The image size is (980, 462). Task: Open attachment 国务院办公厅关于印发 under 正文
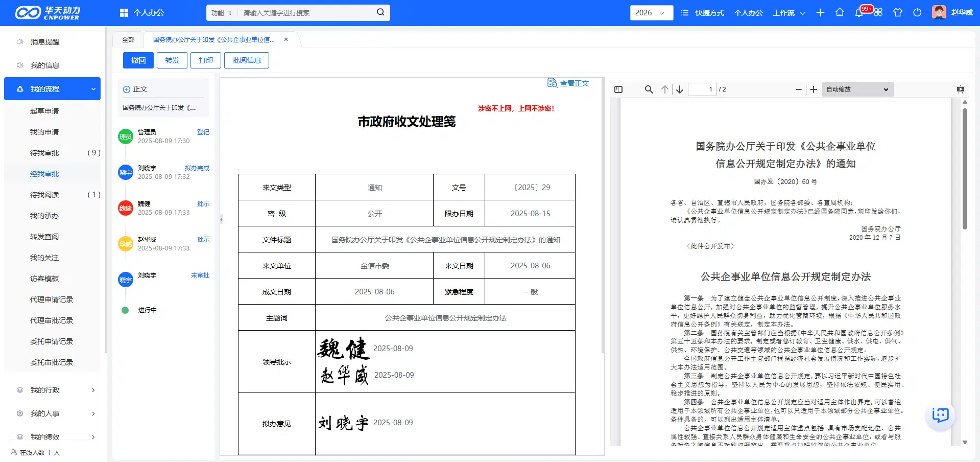pos(159,108)
